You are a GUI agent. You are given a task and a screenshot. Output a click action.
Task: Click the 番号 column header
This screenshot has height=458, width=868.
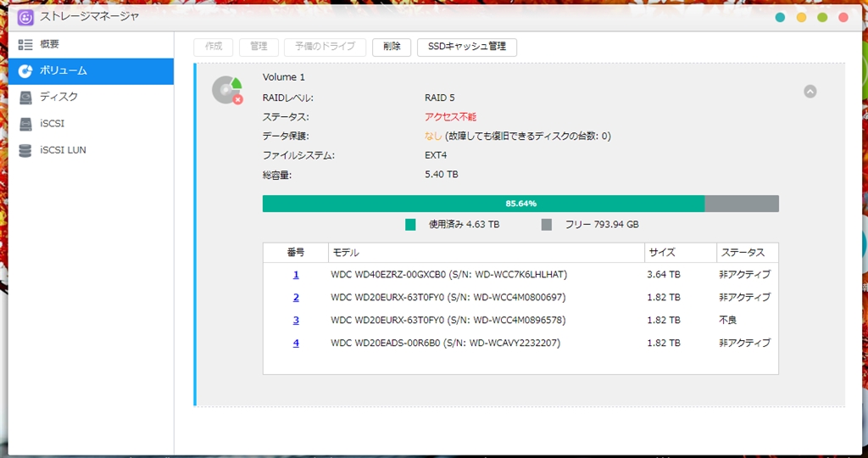point(296,253)
